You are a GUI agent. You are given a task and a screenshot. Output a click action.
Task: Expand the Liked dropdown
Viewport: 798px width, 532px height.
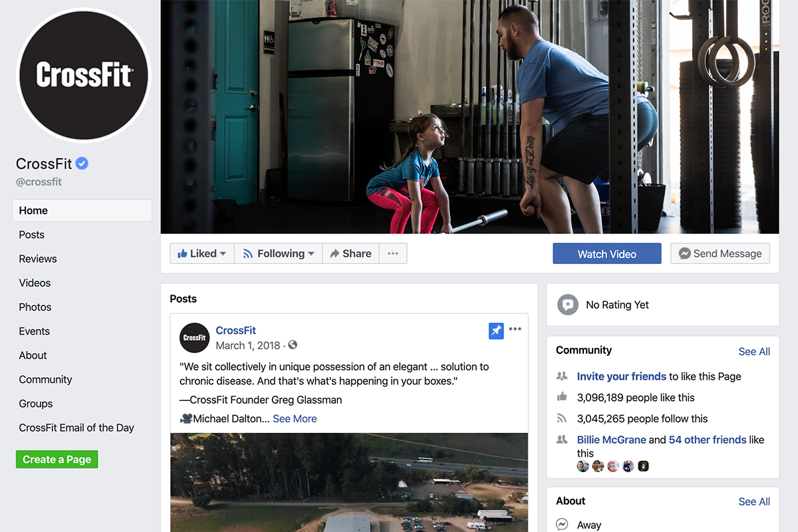tap(202, 253)
